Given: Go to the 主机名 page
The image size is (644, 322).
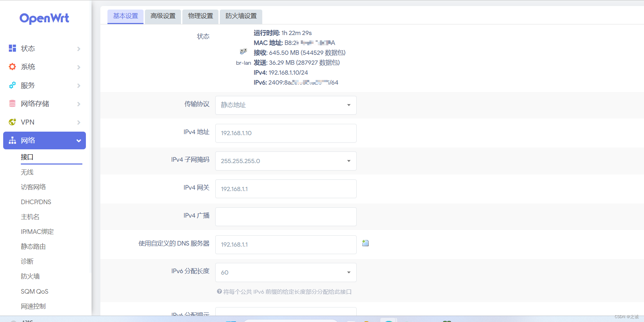Looking at the screenshot, I should click(x=30, y=217).
